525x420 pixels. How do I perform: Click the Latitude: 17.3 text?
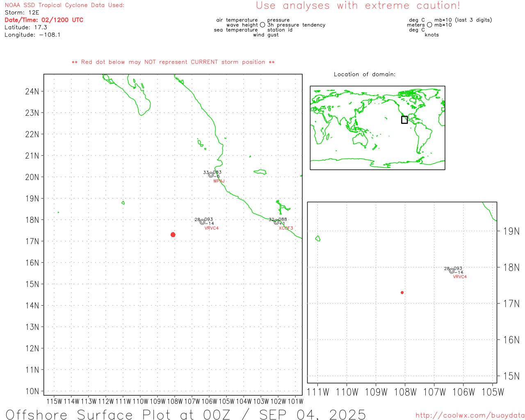pyautogui.click(x=26, y=27)
